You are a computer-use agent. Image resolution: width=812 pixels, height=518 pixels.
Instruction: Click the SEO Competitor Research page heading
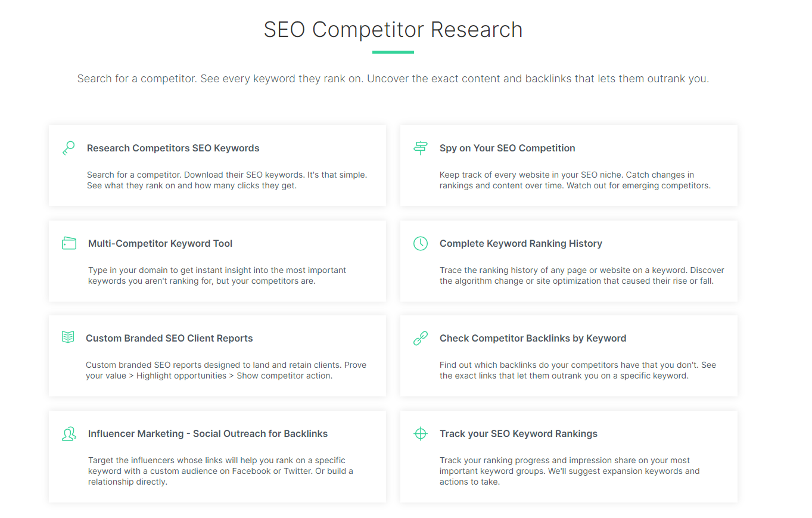(393, 30)
